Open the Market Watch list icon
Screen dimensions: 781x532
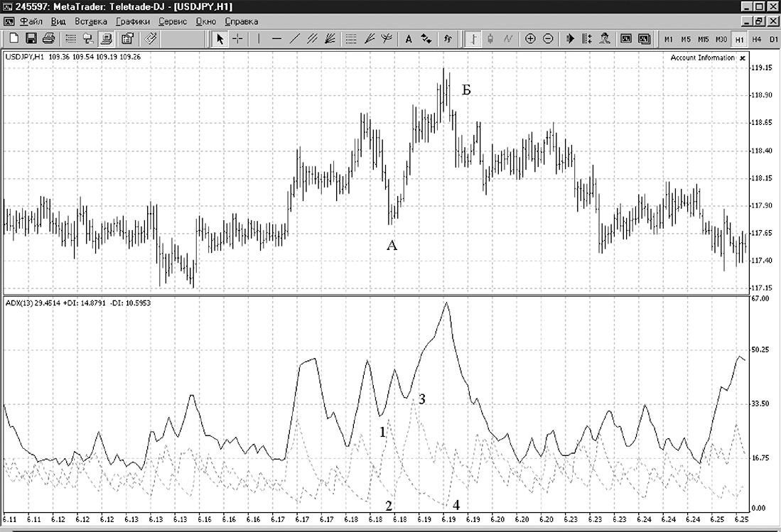(x=71, y=38)
